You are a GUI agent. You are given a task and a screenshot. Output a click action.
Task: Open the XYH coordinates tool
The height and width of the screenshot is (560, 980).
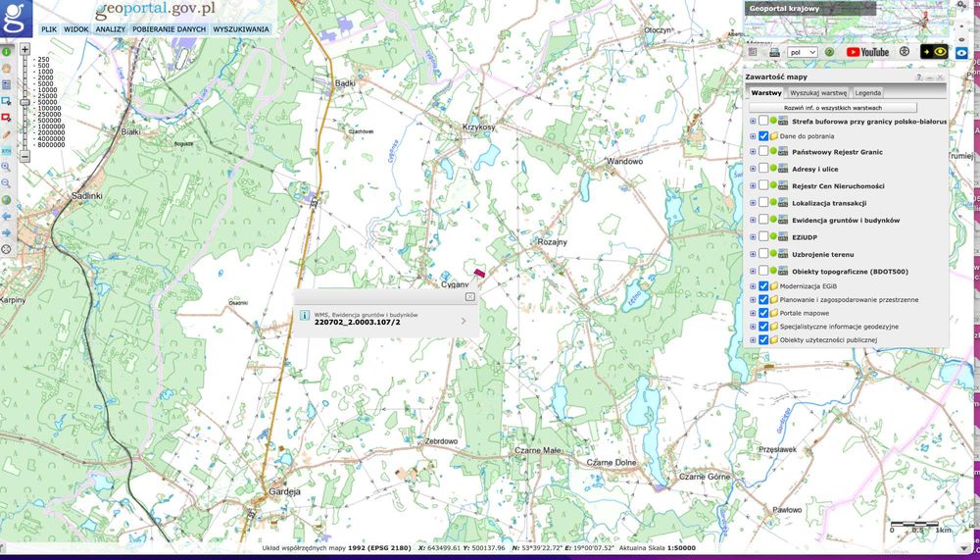[6, 151]
